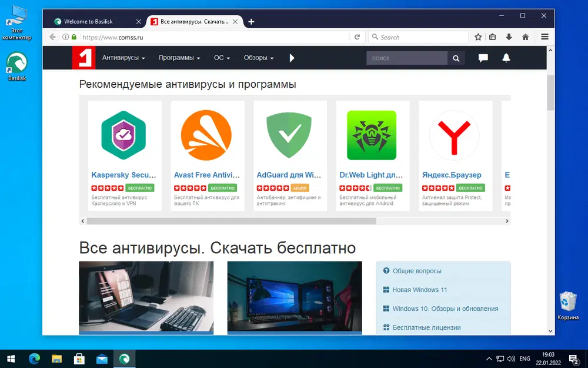Click the Basilisk taskbar icon
588x368 pixels.
124,359
